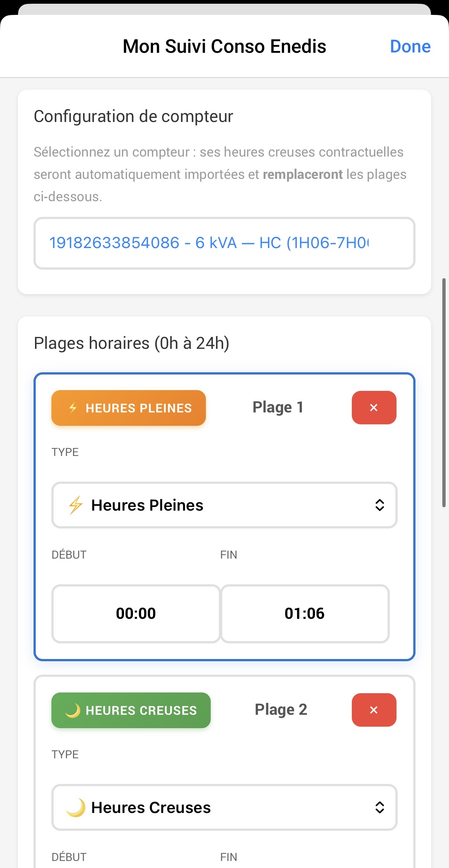Delete Plage 1 with red X
The width and height of the screenshot is (449, 868).
[x=374, y=408]
